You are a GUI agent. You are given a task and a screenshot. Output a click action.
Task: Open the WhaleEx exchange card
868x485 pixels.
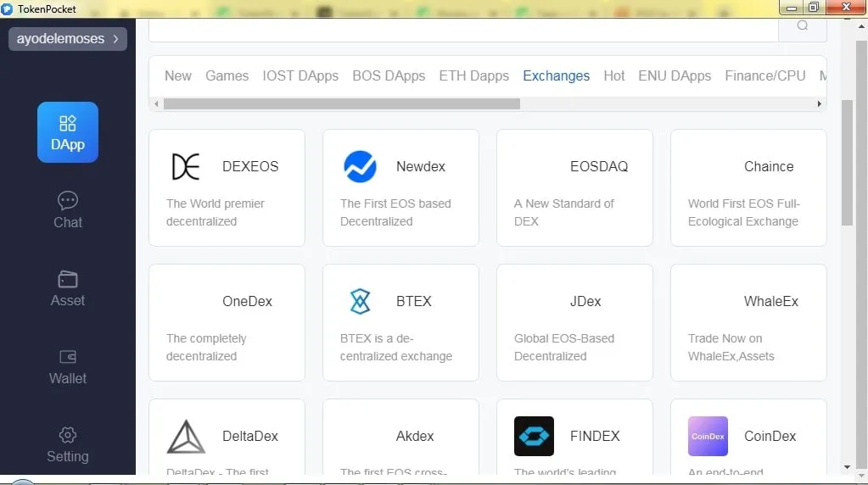tap(748, 323)
